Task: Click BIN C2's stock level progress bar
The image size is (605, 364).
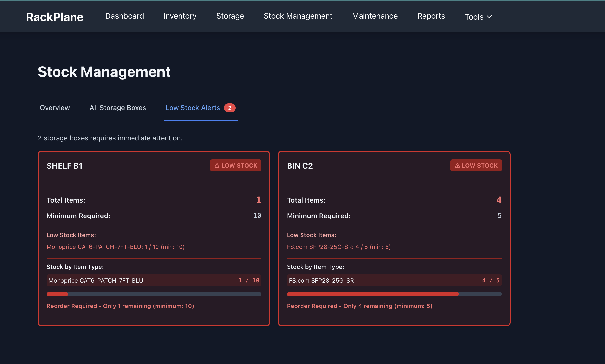Action: point(394,294)
